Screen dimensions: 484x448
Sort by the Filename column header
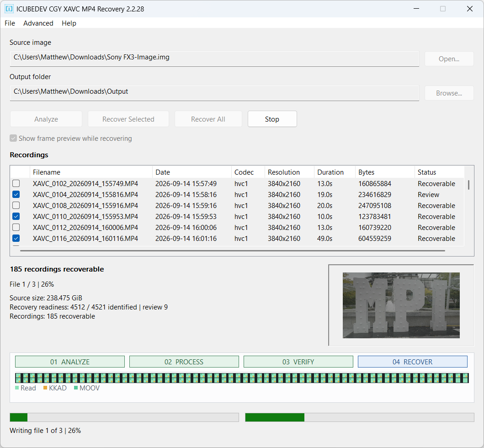click(x=91, y=172)
